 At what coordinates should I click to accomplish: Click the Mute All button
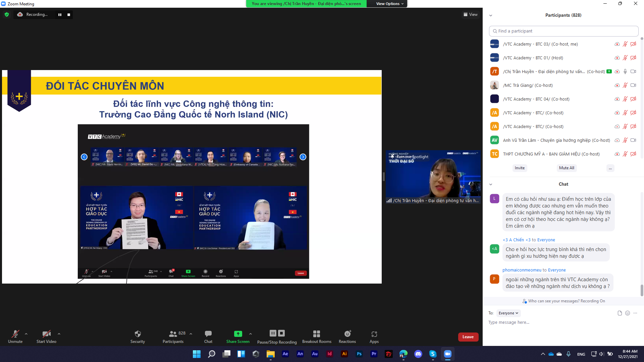tap(566, 168)
